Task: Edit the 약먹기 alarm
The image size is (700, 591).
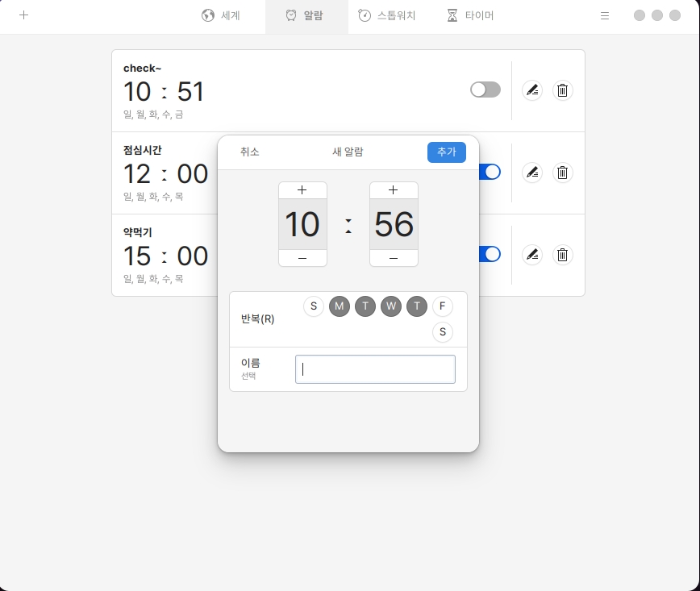Action: pyautogui.click(x=531, y=255)
